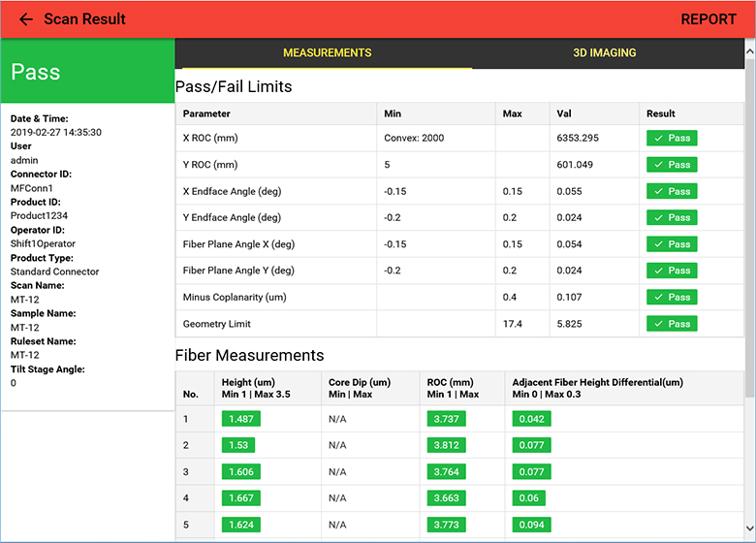Click the Operator ID value Shift1Operator
This screenshot has height=543, width=756.
[43, 244]
